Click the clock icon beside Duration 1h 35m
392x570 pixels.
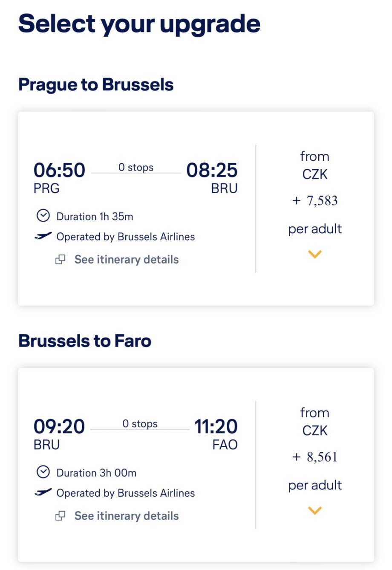click(43, 216)
